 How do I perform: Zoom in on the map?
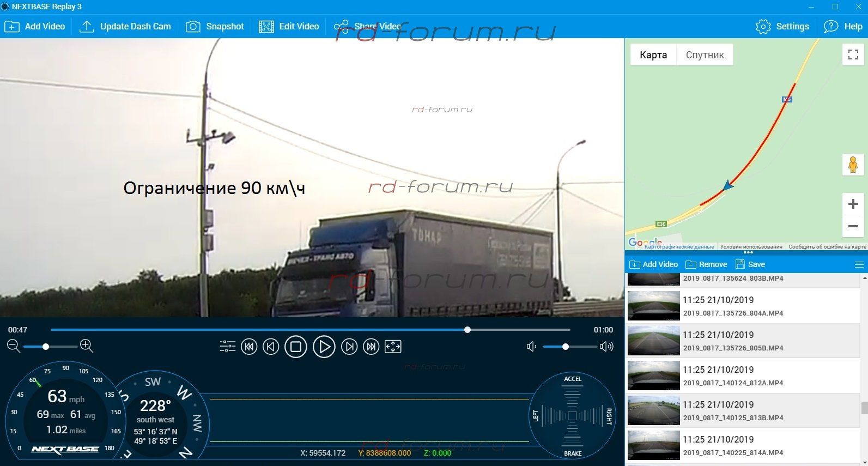(853, 204)
